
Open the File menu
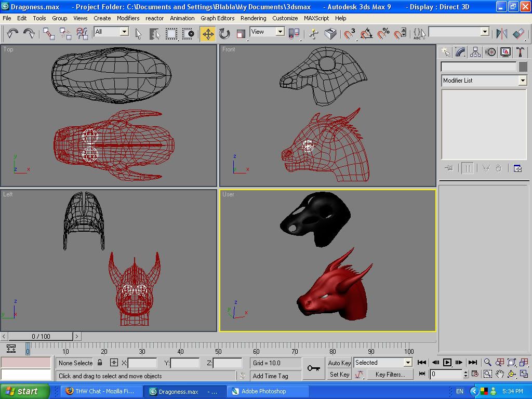click(x=7, y=18)
